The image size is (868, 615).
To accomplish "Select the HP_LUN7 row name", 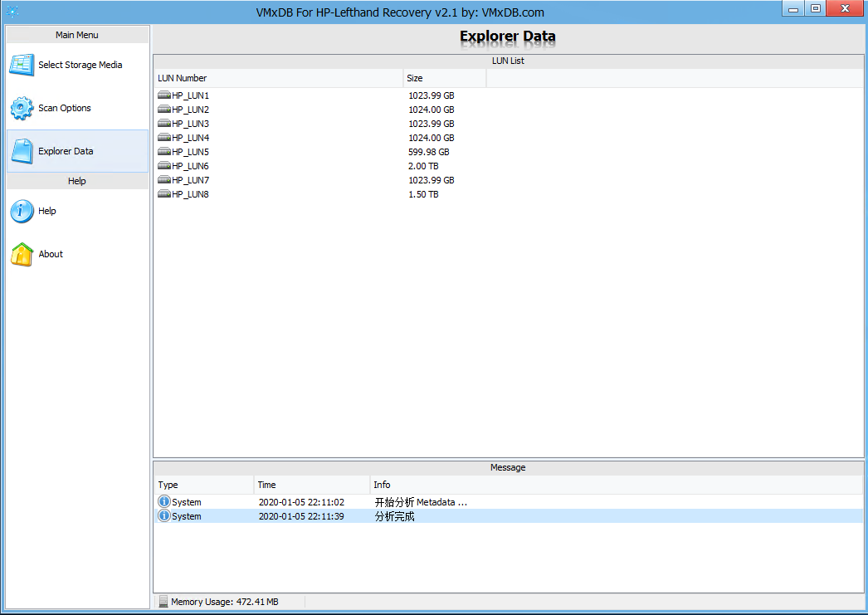I will pyautogui.click(x=190, y=180).
